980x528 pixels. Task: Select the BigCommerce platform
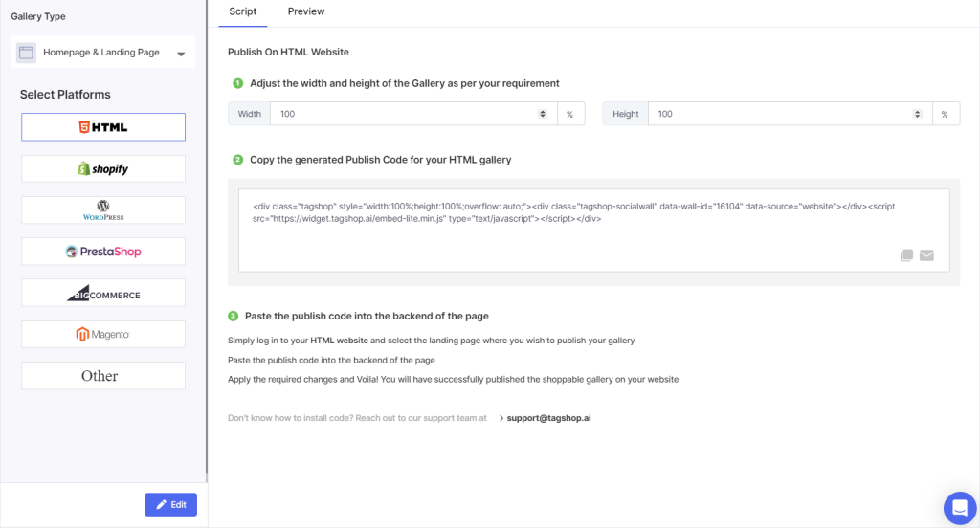coord(103,293)
